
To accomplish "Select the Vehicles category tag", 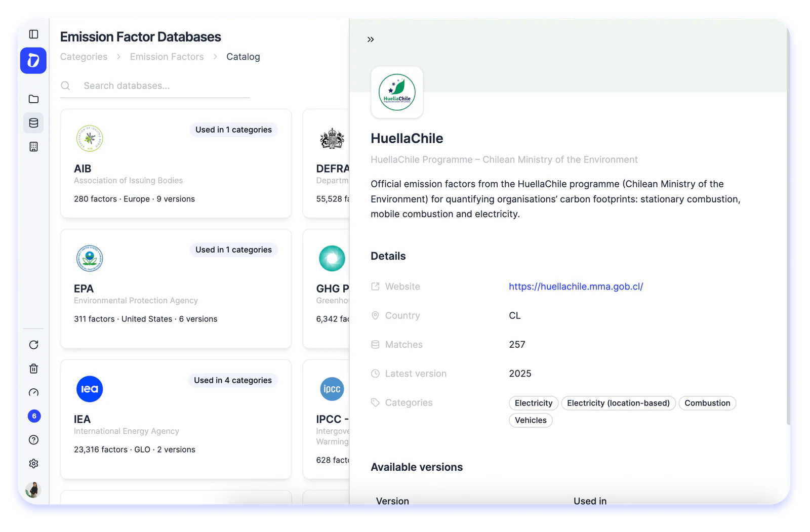I will 531,420.
